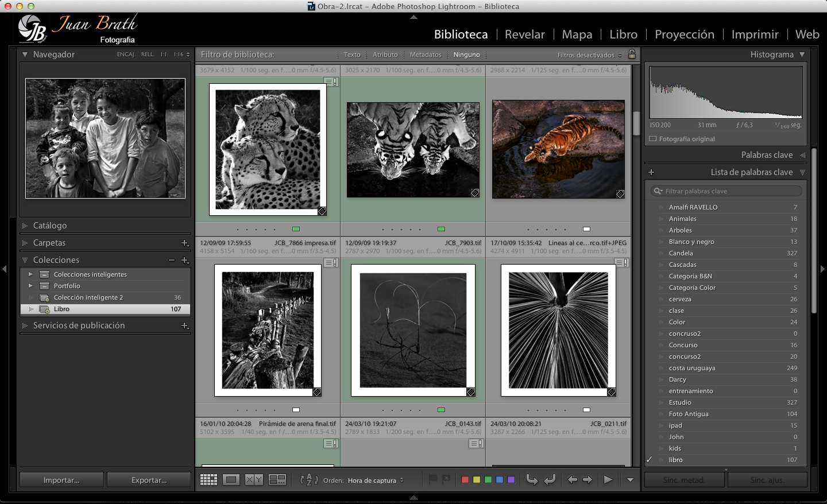The width and height of the screenshot is (827, 504).
Task: Switch to Mapa module
Action: point(577,34)
